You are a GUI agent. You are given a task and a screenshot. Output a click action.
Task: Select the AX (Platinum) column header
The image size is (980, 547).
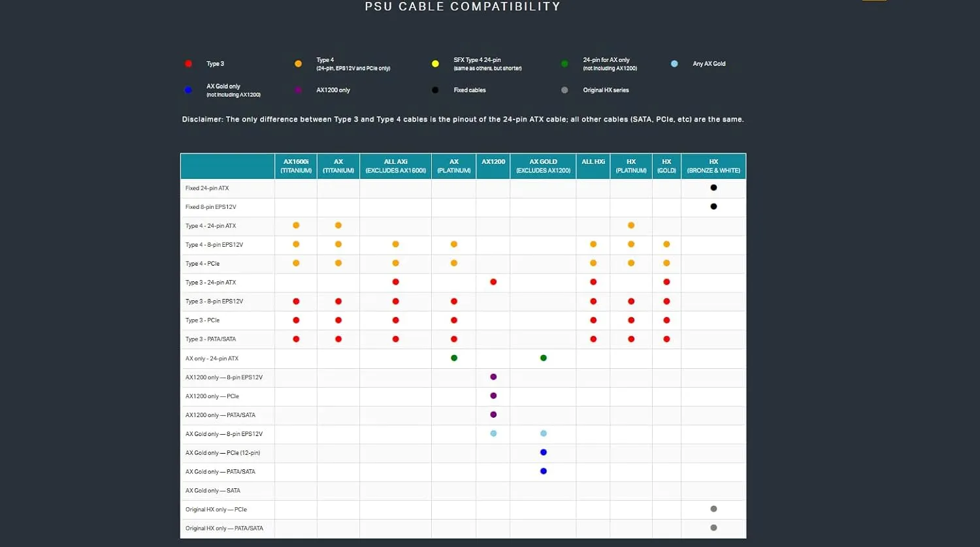[454, 166]
